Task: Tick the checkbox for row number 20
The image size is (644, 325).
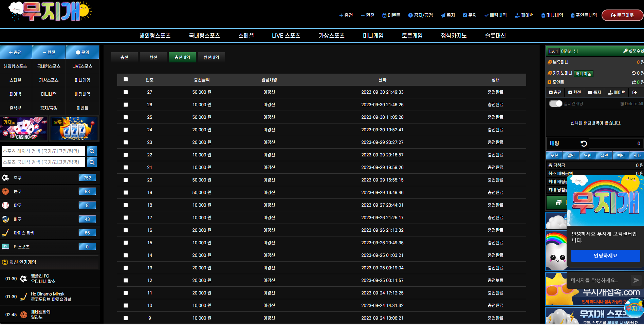Action: click(x=126, y=180)
